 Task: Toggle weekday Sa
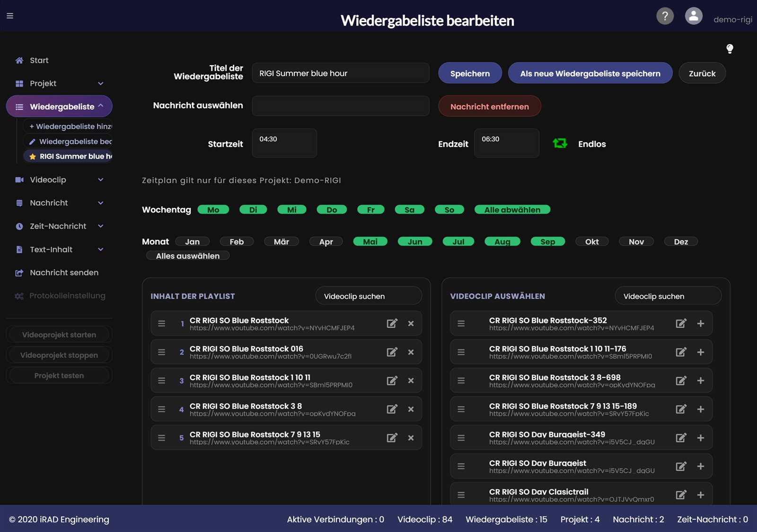pyautogui.click(x=410, y=209)
